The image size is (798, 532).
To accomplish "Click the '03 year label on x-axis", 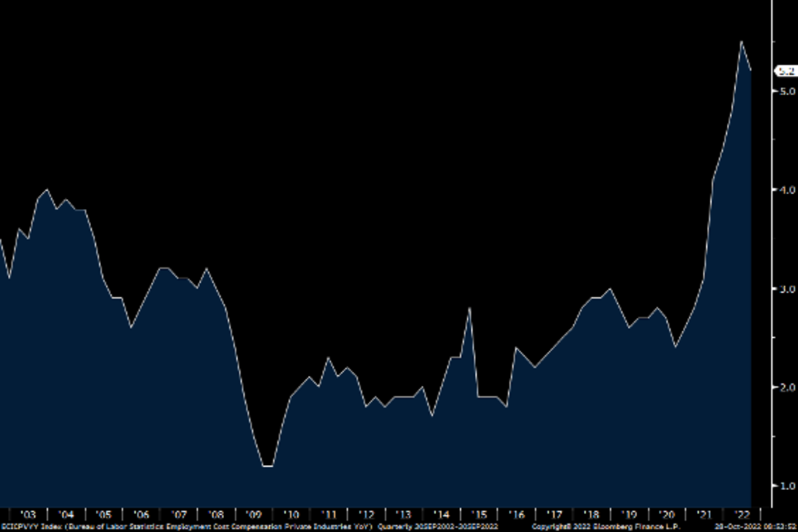I will [x=28, y=514].
